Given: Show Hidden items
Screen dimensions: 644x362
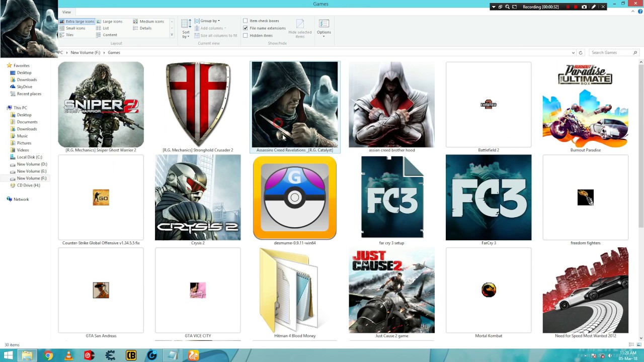Looking at the screenshot, I should [x=246, y=35].
